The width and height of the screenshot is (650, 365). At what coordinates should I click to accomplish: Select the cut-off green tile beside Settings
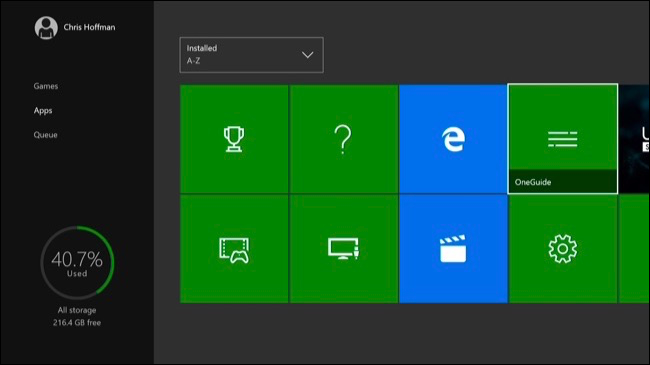click(x=634, y=249)
